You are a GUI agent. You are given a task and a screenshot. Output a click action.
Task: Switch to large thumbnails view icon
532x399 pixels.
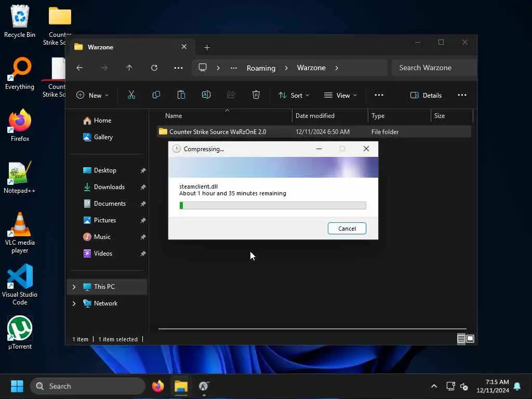470,339
